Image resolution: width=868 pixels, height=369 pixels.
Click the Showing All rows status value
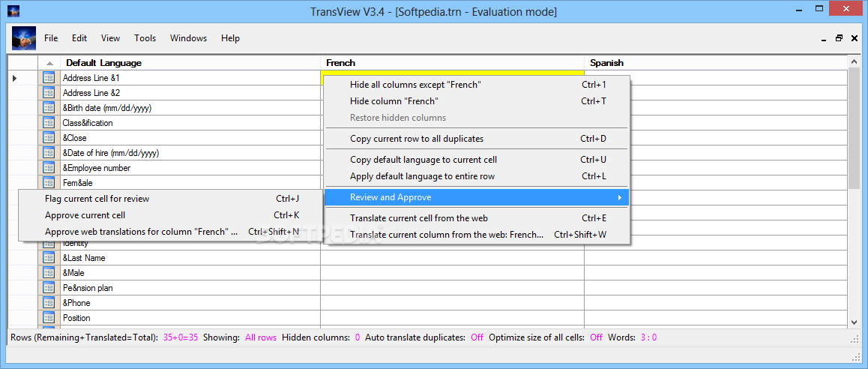click(x=261, y=337)
